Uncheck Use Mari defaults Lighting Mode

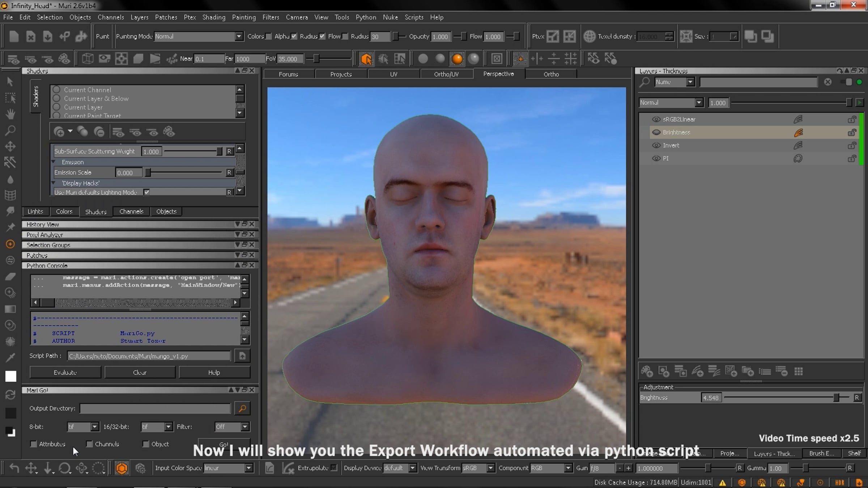(x=146, y=192)
